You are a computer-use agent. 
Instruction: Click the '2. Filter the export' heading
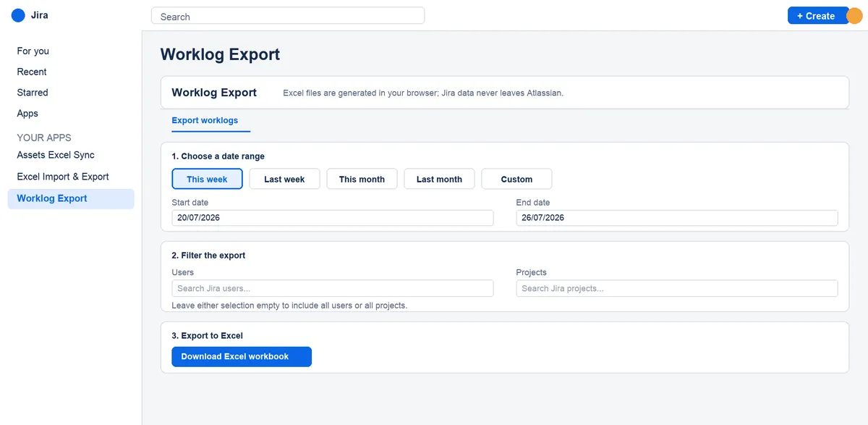pos(208,256)
